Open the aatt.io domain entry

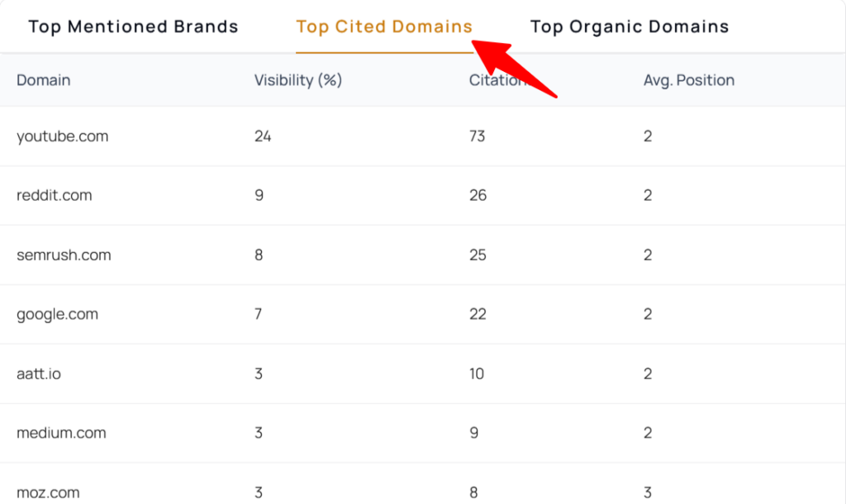(x=38, y=373)
